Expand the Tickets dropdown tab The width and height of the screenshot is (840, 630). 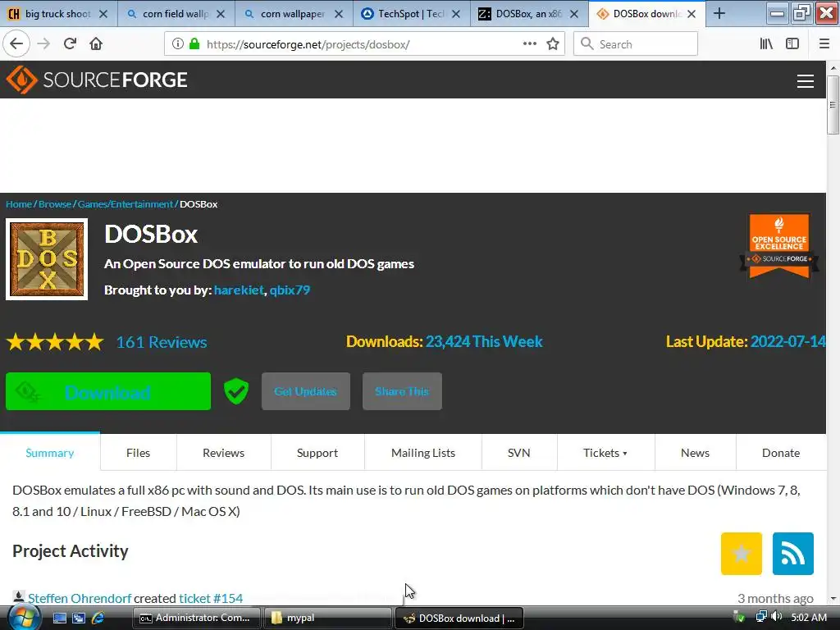click(605, 453)
